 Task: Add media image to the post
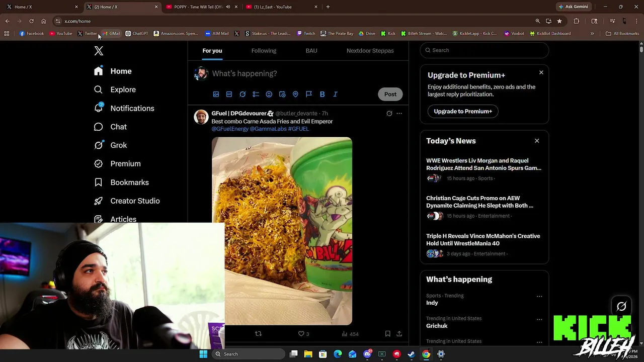pos(216,94)
